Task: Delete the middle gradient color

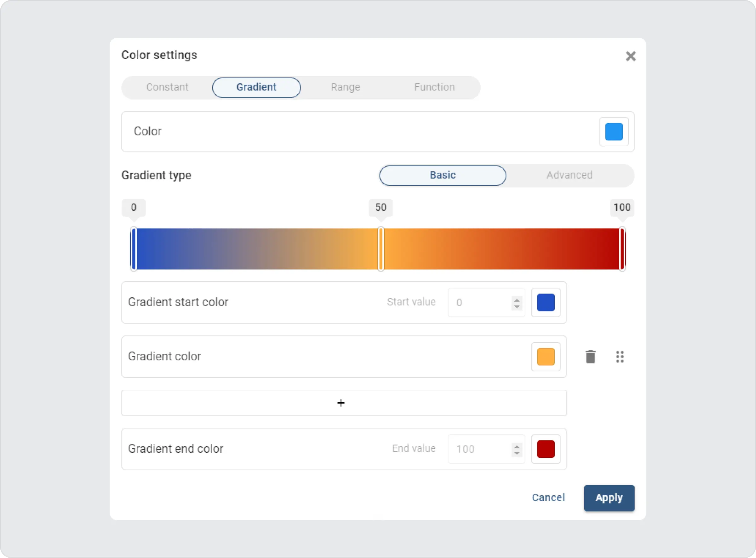Action: coord(590,357)
